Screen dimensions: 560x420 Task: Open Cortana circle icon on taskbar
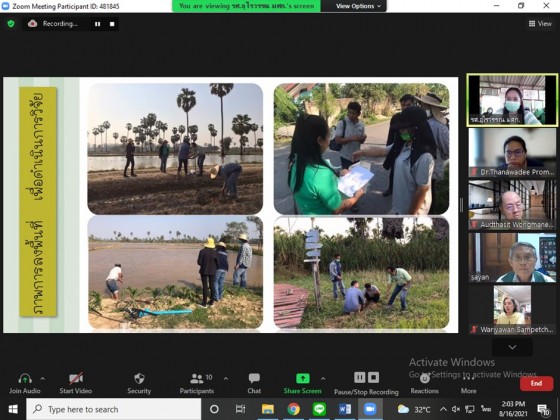(x=214, y=409)
